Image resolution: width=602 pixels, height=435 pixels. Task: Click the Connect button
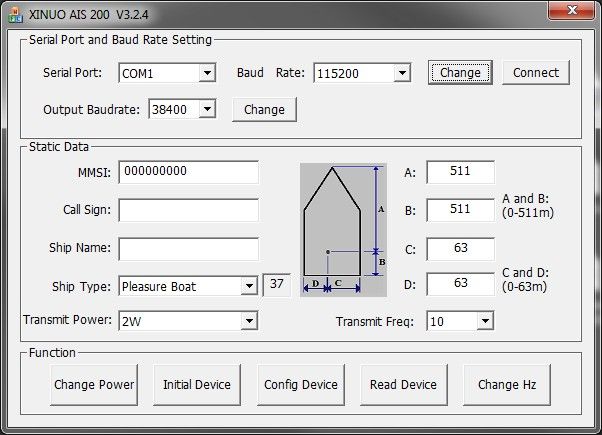(536, 73)
